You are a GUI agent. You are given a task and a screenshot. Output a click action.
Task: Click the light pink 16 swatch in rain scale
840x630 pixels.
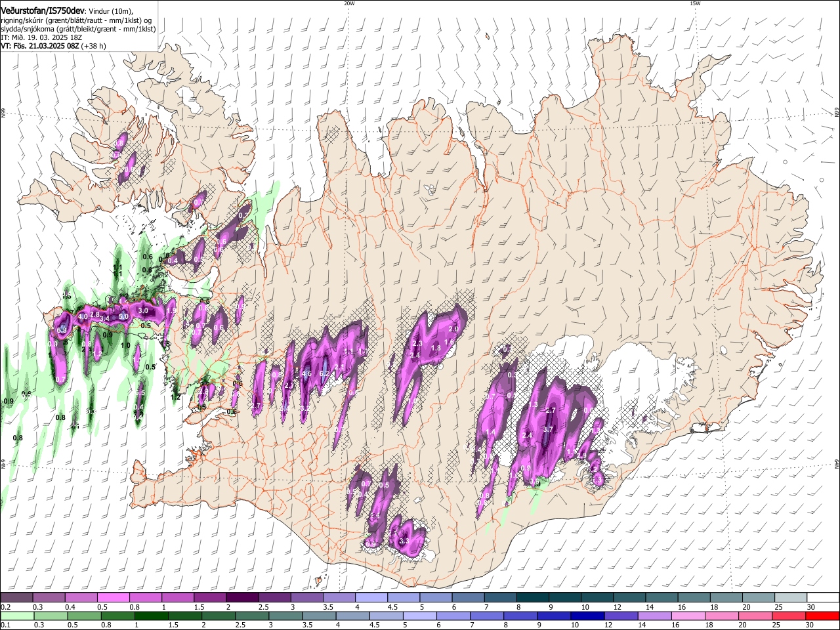(688, 616)
